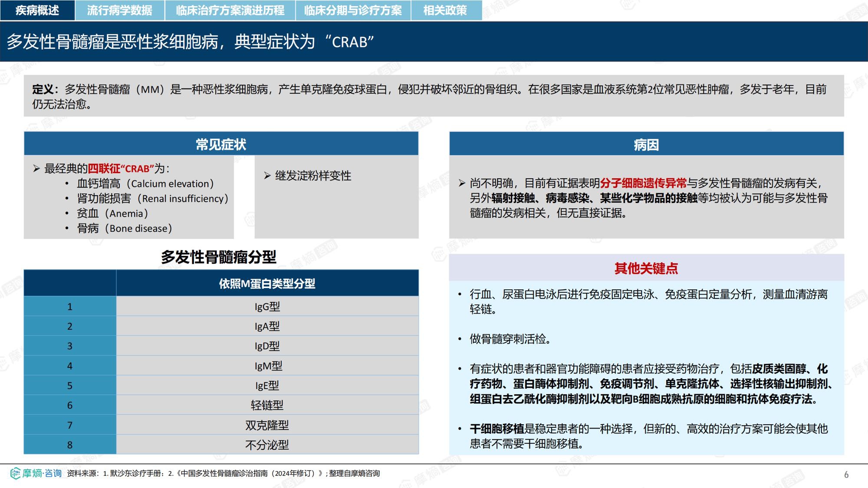Click the slide title about CRAB

(191, 42)
